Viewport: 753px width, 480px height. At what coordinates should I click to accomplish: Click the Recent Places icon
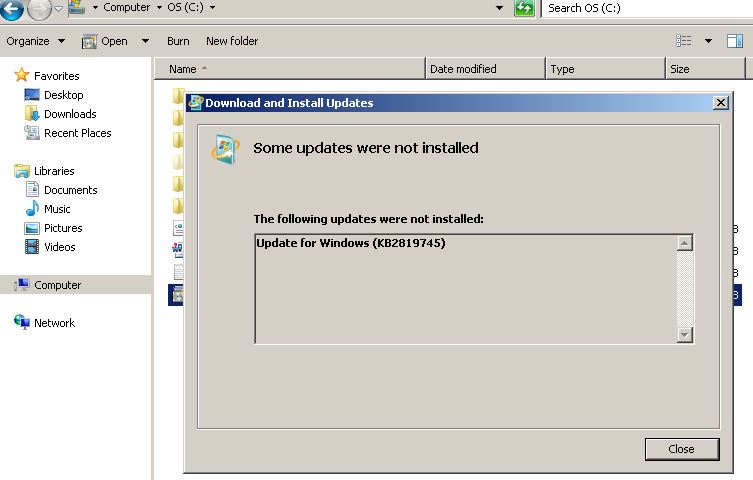(32, 132)
